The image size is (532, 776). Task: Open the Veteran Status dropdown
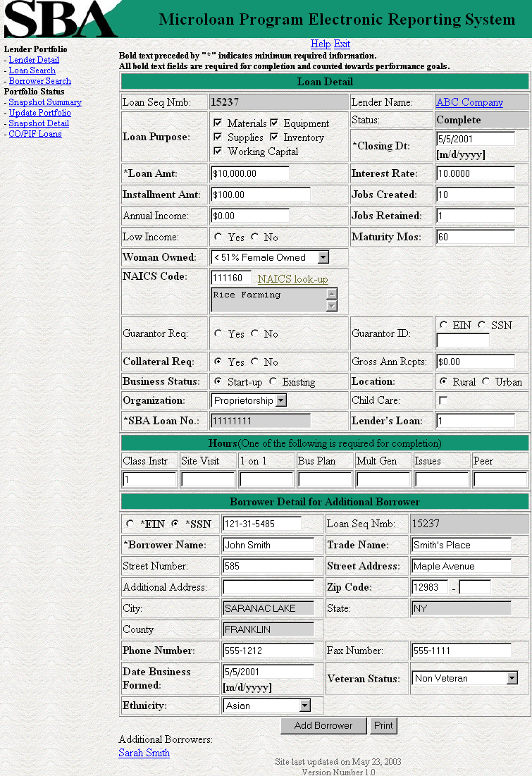pyautogui.click(x=465, y=678)
